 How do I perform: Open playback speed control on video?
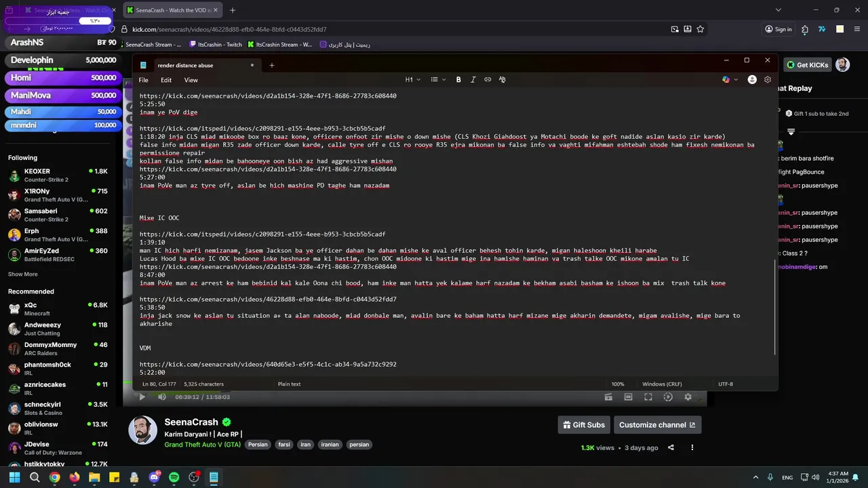point(668,397)
